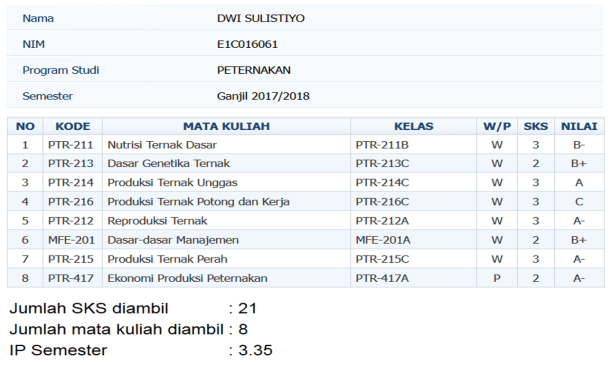
Task: Select course Reproduksi Ternak
Action: click(157, 221)
